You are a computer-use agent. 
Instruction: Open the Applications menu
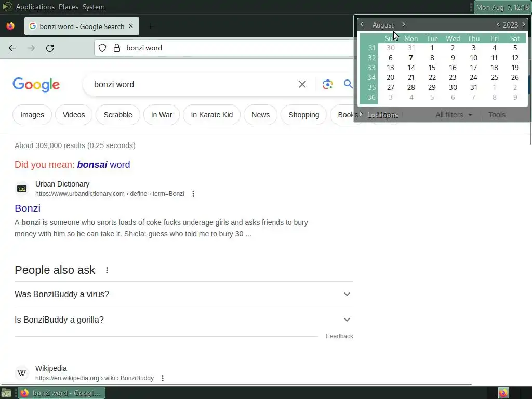click(35, 7)
